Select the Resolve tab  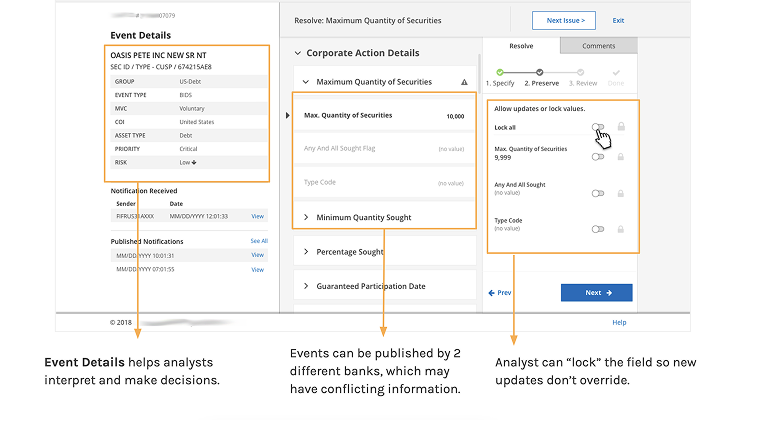click(x=521, y=46)
